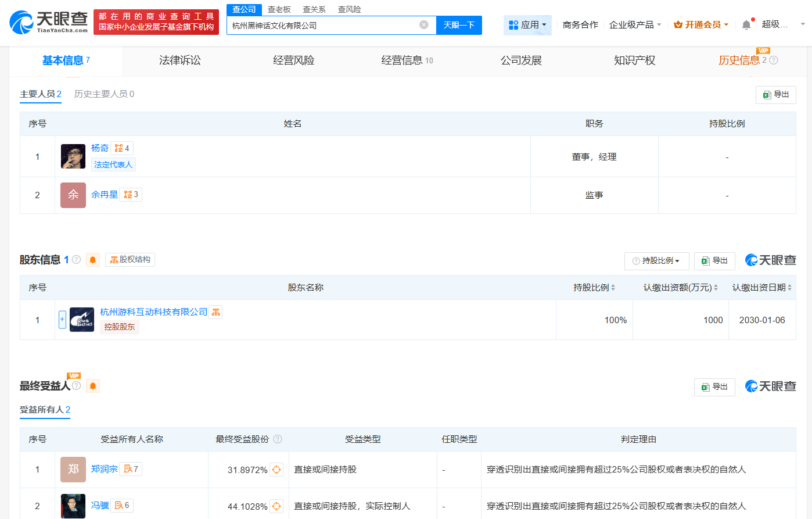Click the penetration icon next to 郑润宗's 31.8972%
Screen dimensions: 812x519
point(275,469)
